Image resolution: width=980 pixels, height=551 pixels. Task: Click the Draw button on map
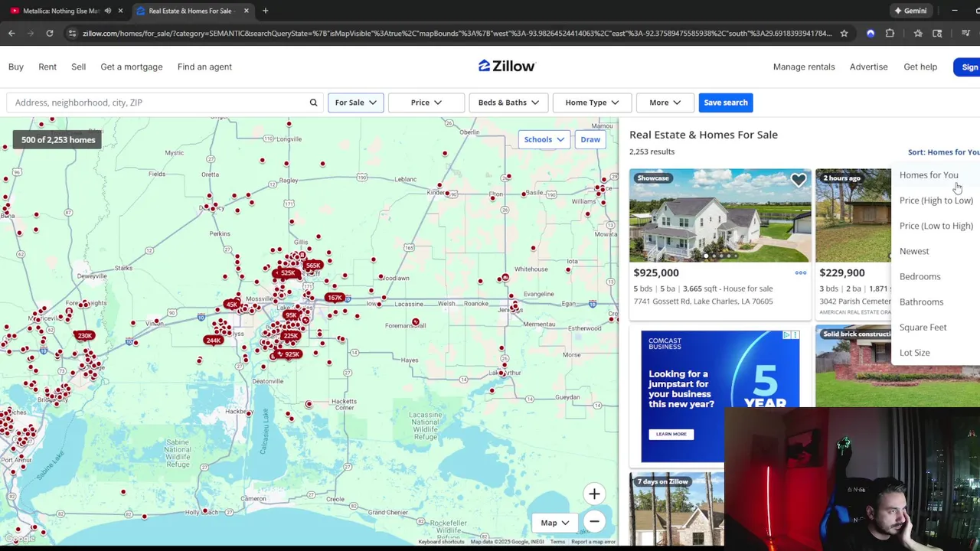(x=590, y=139)
